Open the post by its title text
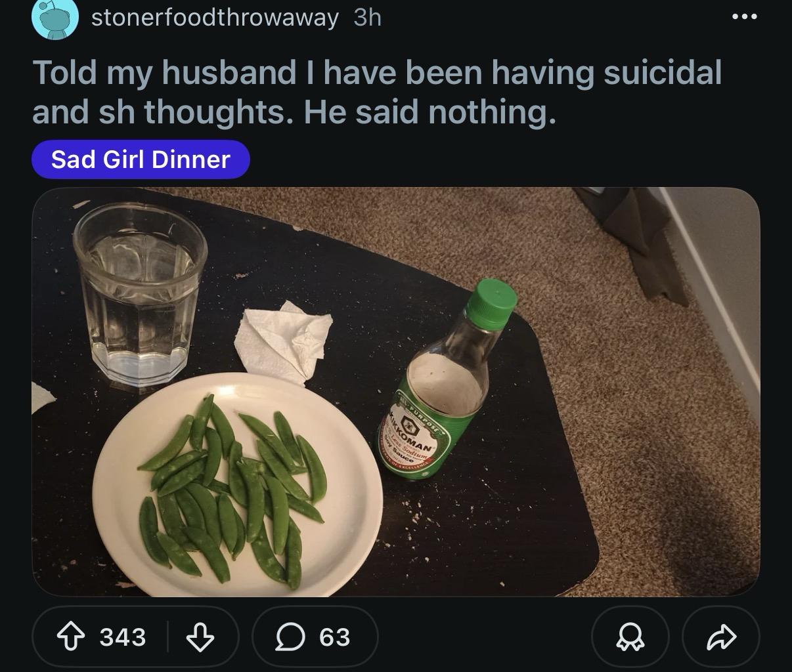 (x=376, y=92)
